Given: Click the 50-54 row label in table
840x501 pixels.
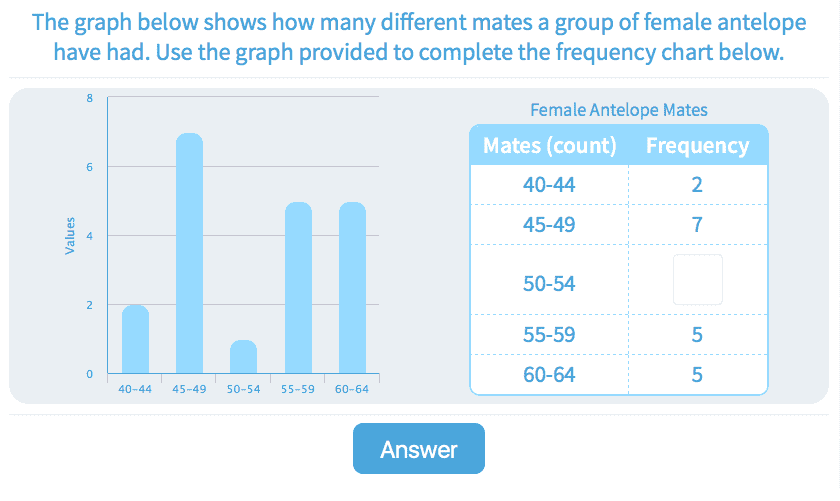Looking at the screenshot, I should [549, 284].
